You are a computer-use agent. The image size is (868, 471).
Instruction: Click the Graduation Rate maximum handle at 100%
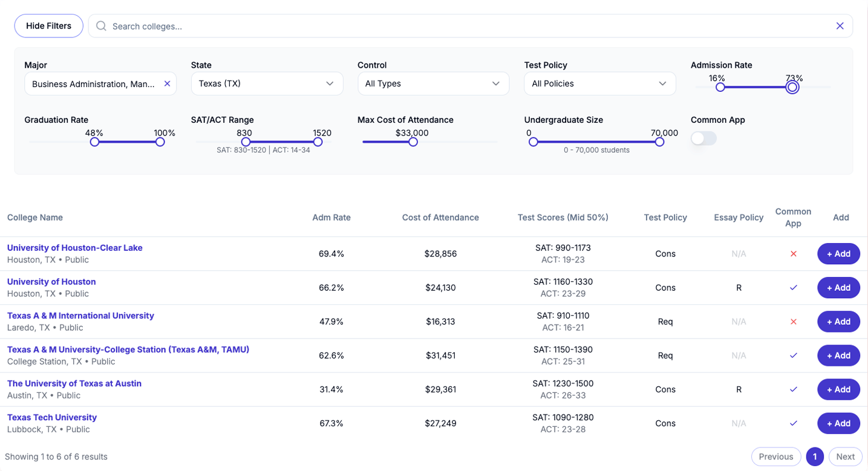point(160,142)
